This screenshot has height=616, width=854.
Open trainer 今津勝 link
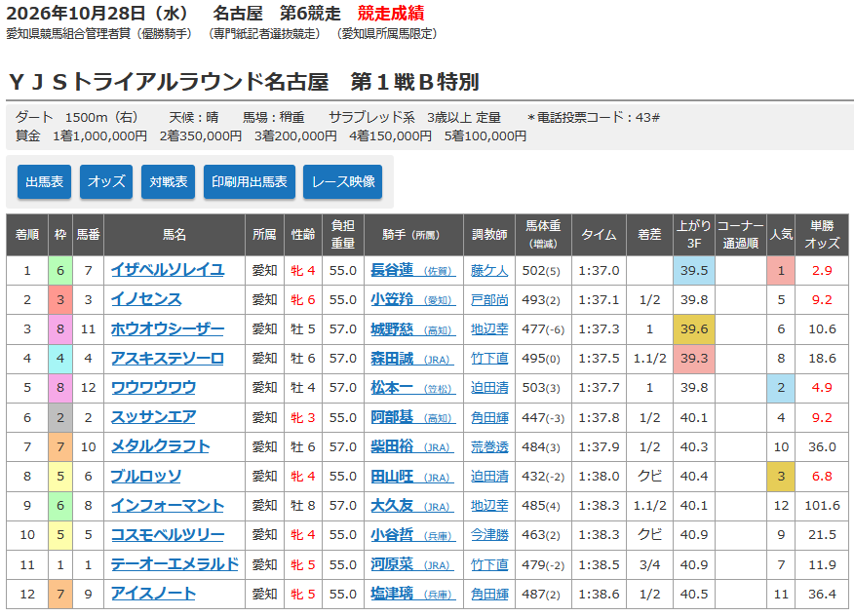pos(489,535)
